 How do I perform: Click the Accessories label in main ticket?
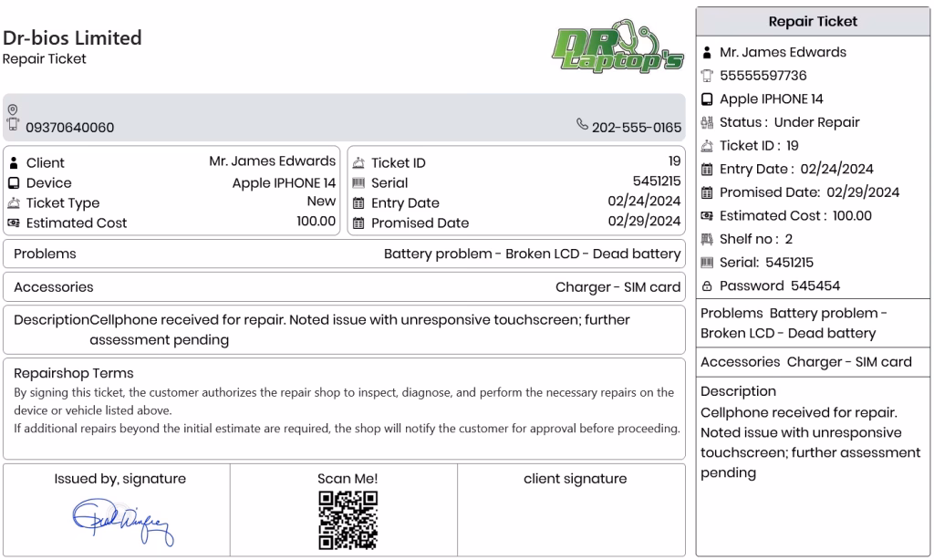pyautogui.click(x=54, y=287)
